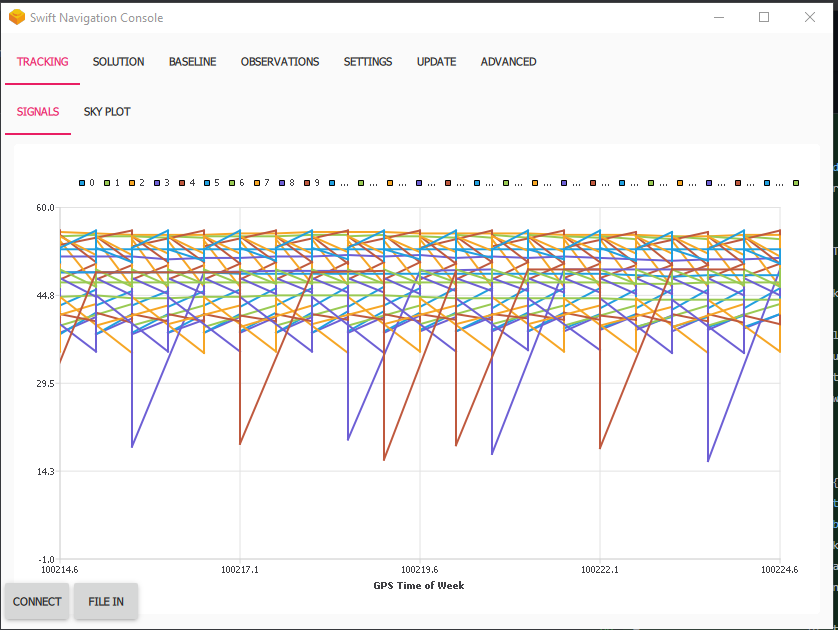Screen dimensions: 838x630
Task: Click the 100219.6 x-axis label
Action: point(420,570)
